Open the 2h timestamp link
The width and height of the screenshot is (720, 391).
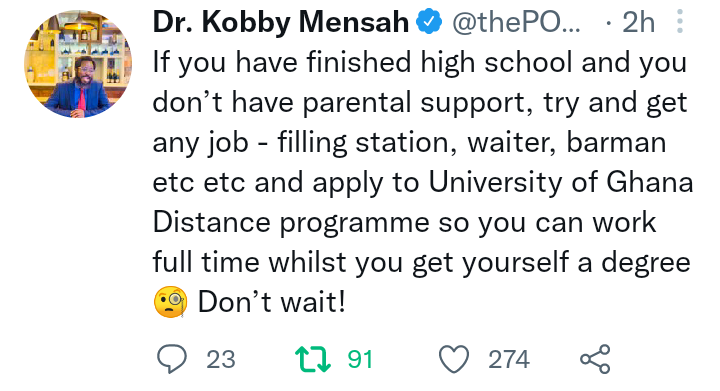[x=638, y=22]
